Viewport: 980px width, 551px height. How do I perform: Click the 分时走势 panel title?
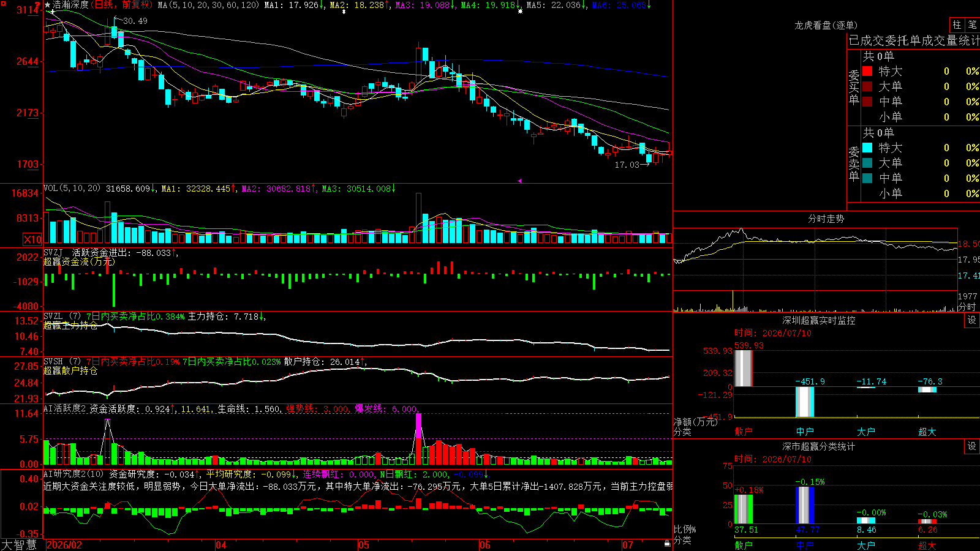[x=826, y=219]
